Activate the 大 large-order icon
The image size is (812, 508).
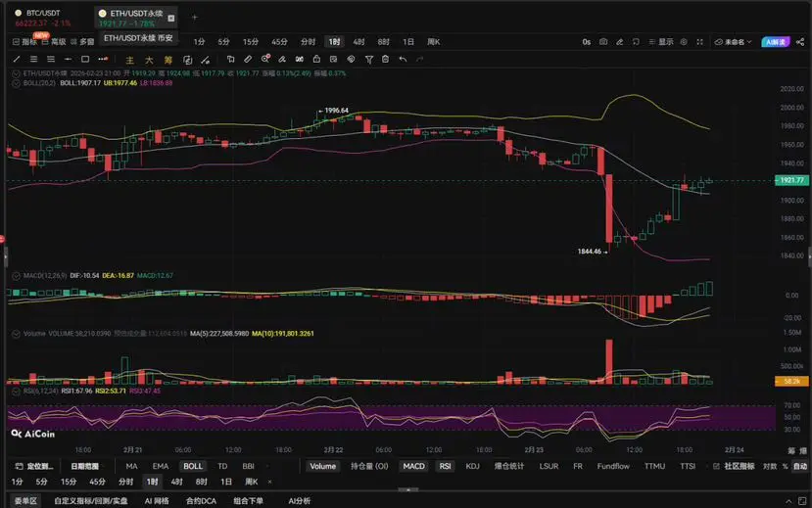tap(149, 60)
